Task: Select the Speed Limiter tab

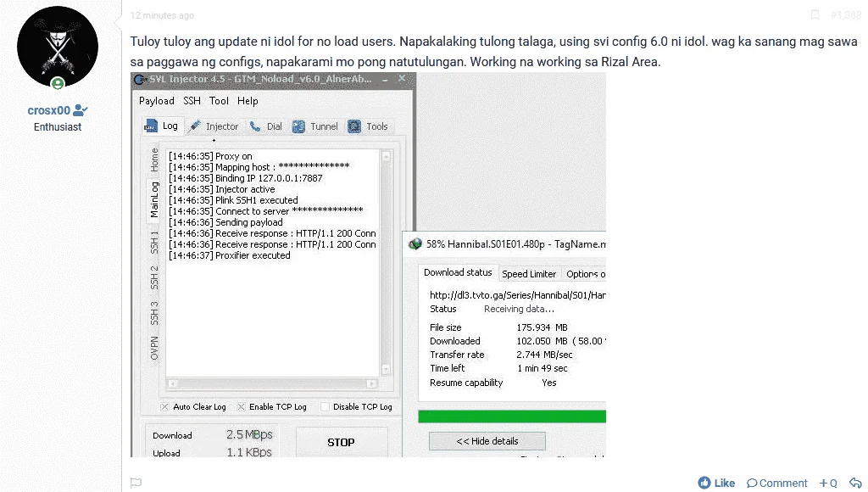Action: (x=529, y=274)
